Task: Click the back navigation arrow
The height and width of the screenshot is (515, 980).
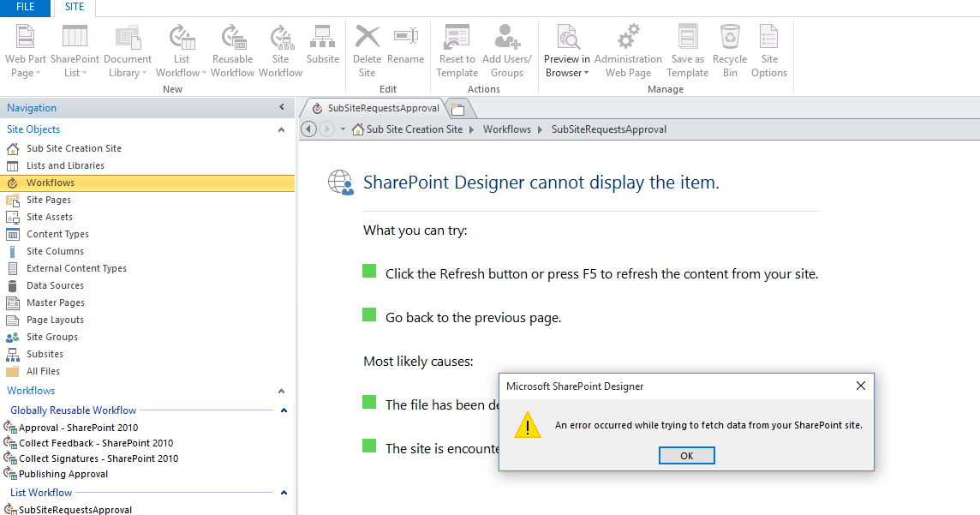Action: tap(308, 128)
